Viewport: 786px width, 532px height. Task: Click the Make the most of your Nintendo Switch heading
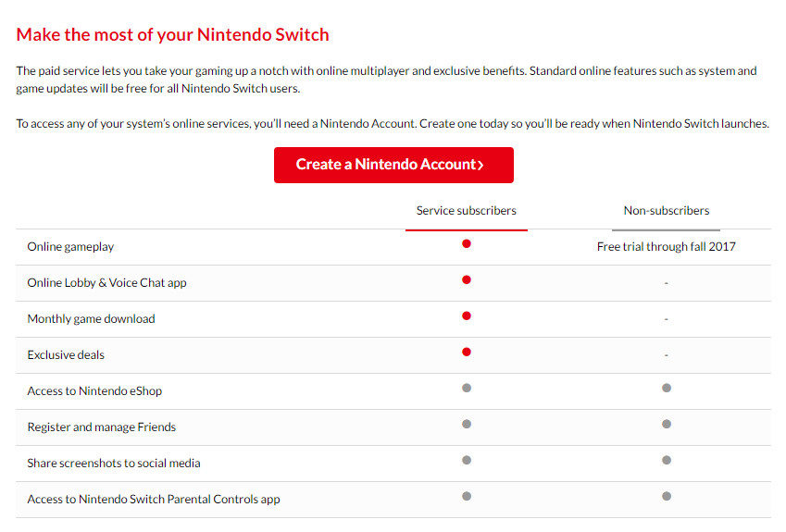tap(172, 35)
